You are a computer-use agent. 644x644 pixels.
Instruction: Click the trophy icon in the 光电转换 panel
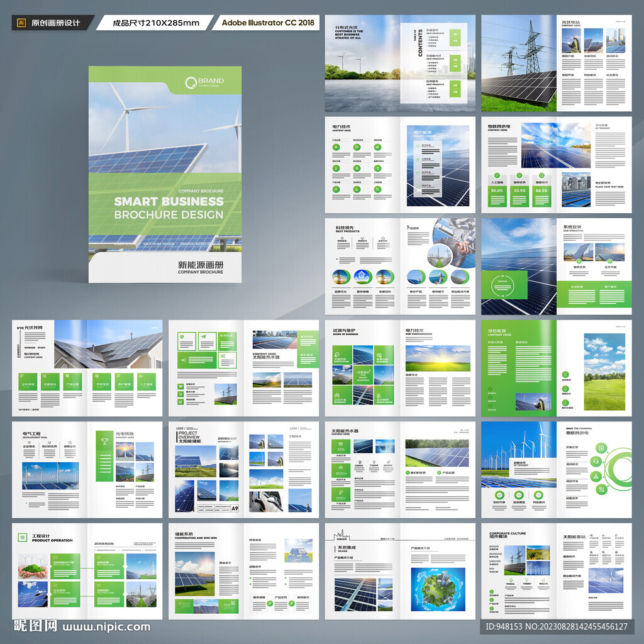pos(104,441)
